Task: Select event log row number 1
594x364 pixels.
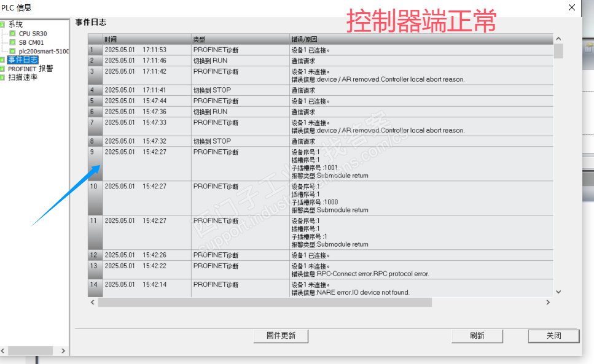Action: pos(95,50)
